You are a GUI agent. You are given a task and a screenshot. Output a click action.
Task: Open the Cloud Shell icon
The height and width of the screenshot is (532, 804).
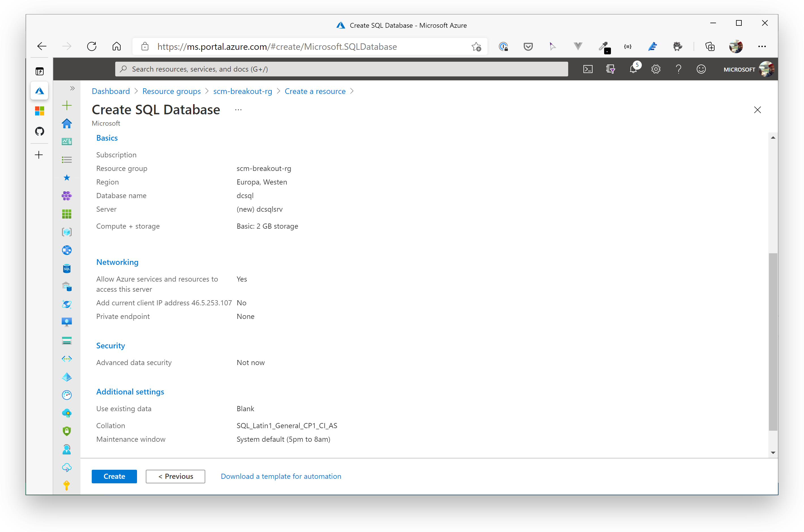click(588, 69)
